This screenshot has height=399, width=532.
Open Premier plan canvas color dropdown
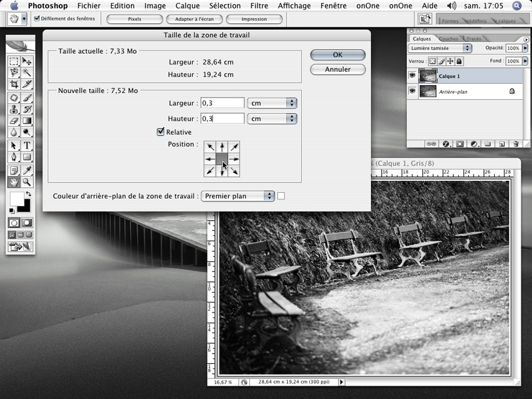click(237, 196)
